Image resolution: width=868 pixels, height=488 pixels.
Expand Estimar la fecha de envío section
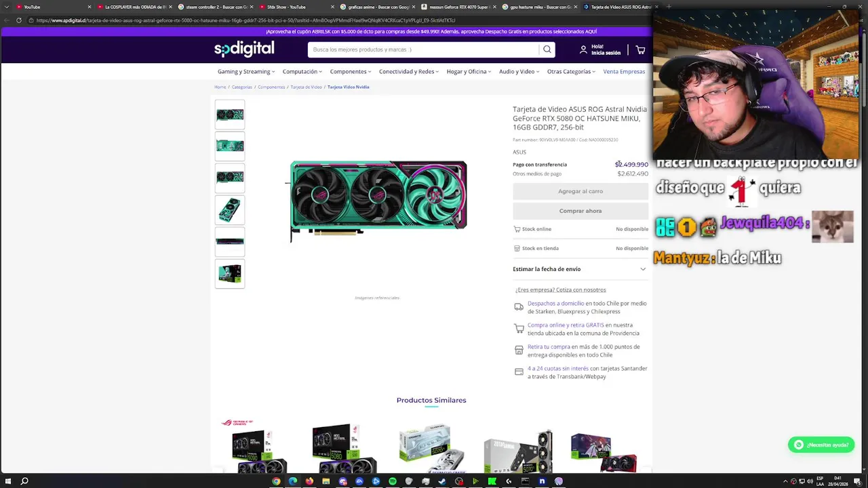coord(580,269)
